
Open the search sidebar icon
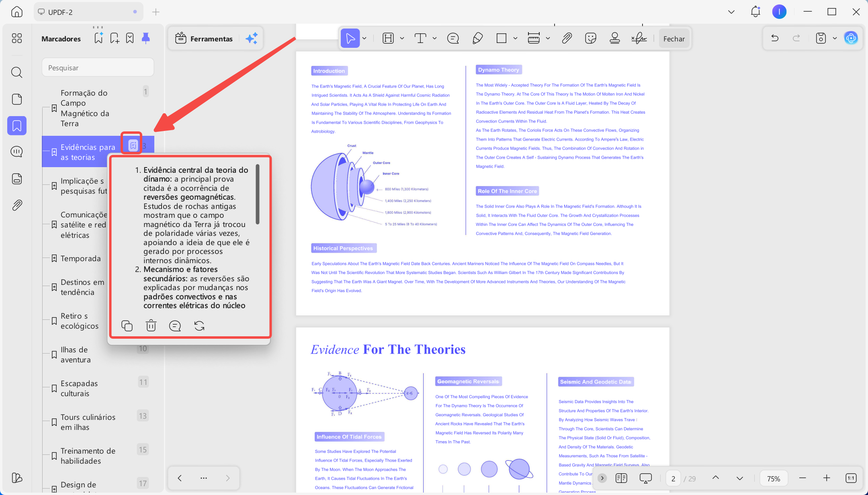pyautogui.click(x=17, y=72)
